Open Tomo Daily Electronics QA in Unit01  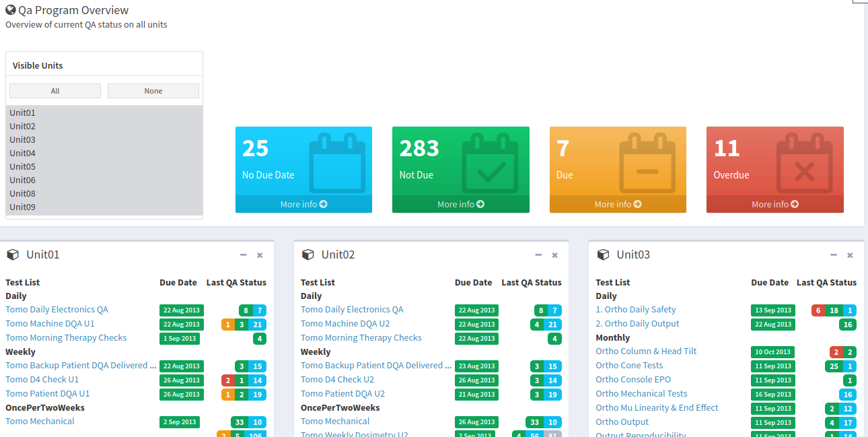pyautogui.click(x=57, y=310)
